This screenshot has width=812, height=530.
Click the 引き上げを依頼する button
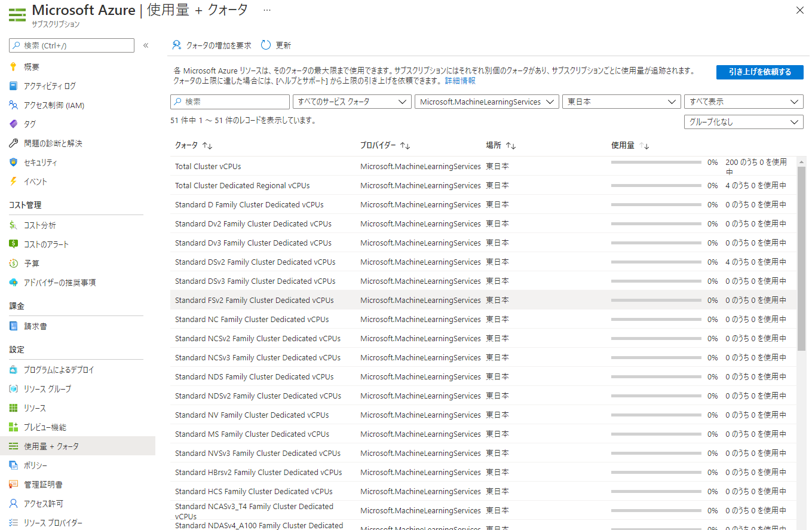pos(759,72)
